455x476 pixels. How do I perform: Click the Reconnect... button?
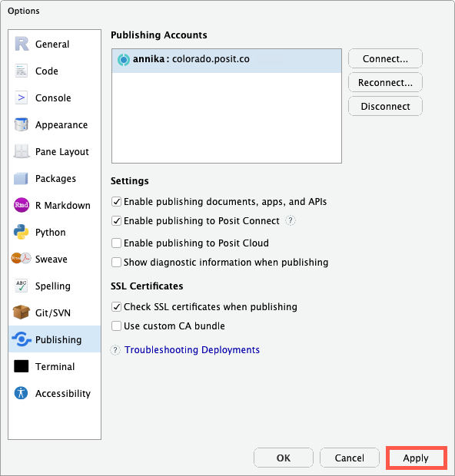click(385, 82)
